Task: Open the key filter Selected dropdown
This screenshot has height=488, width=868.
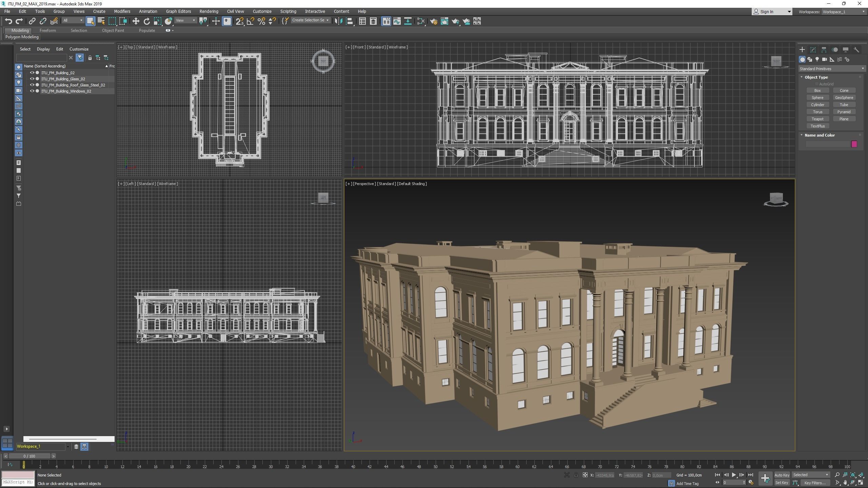Action: pos(811,475)
